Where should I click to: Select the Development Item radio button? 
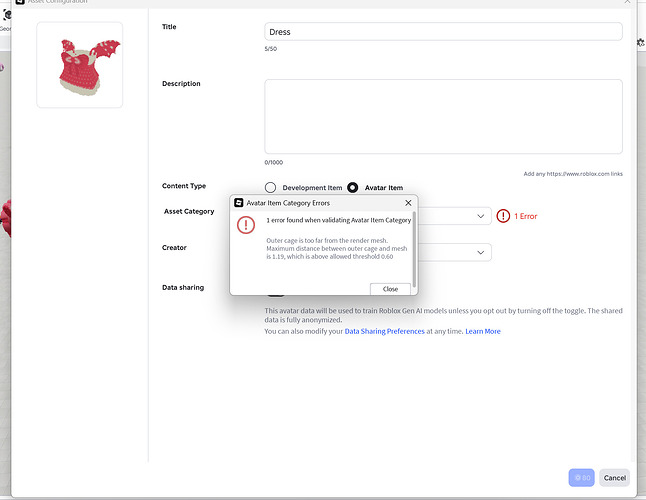(x=270, y=187)
